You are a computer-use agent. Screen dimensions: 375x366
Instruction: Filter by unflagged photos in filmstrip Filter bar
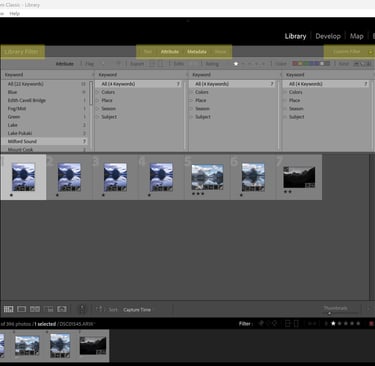pyautogui.click(x=268, y=323)
